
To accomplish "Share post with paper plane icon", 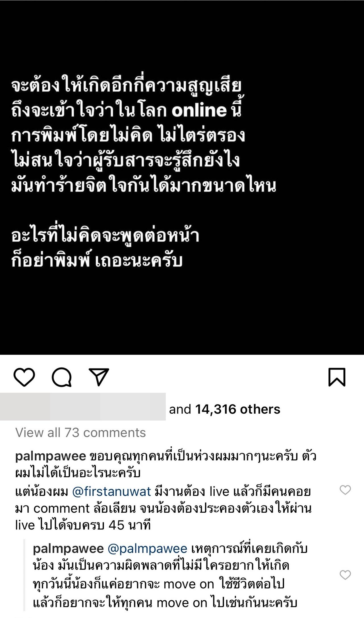I will point(99,377).
